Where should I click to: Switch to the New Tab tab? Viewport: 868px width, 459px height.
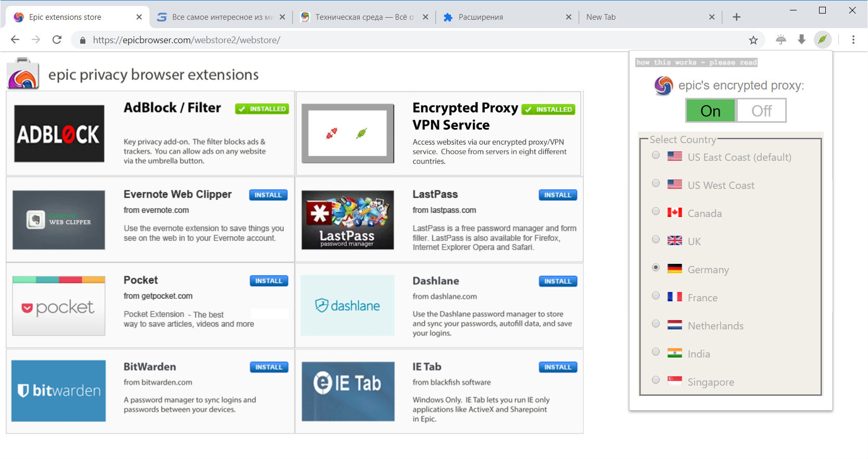650,17
